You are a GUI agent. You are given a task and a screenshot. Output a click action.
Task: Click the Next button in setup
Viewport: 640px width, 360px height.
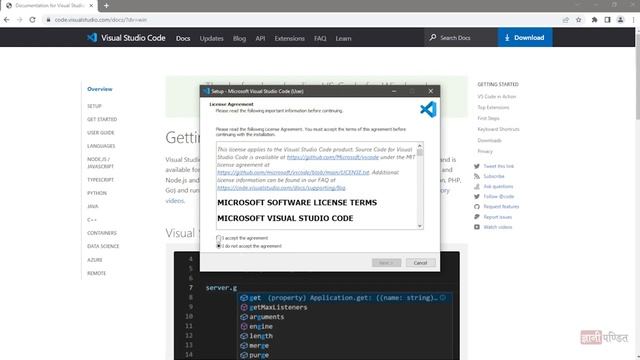[x=387, y=263]
